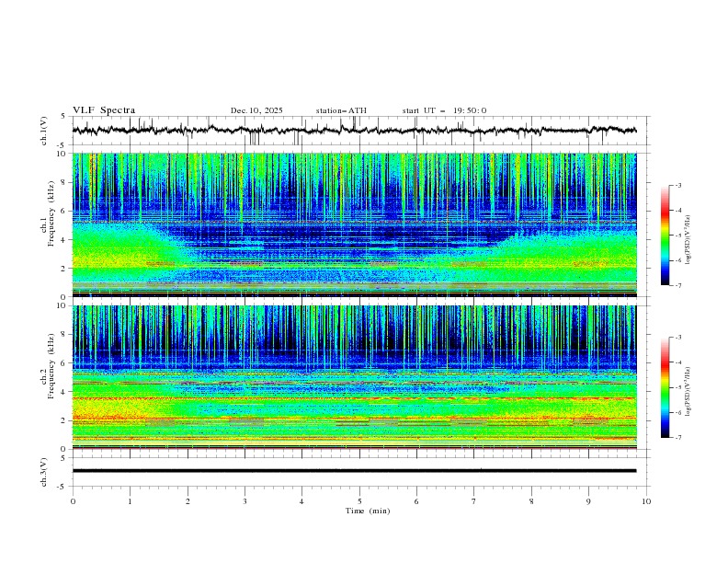Click time axis tick label '1'

130,501
